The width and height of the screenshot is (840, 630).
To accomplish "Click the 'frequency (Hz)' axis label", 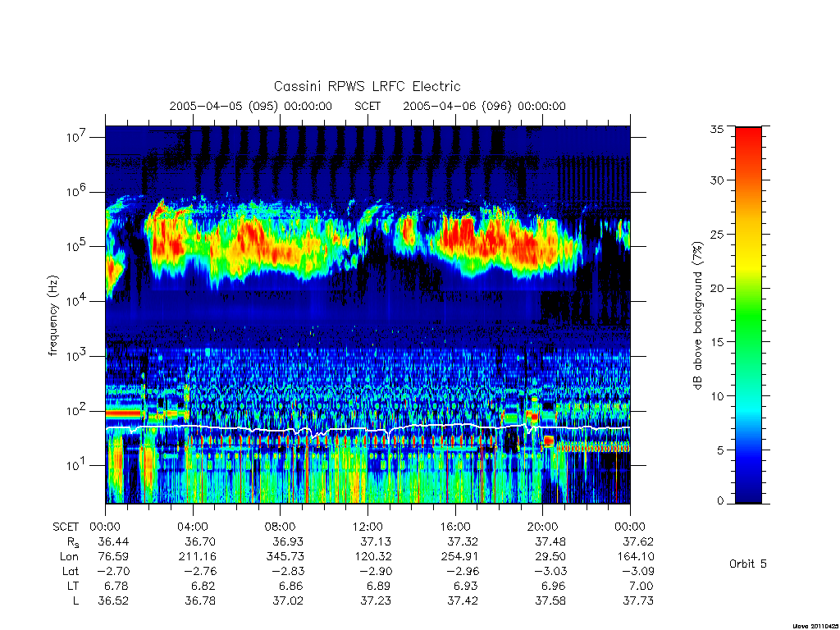I will point(53,316).
